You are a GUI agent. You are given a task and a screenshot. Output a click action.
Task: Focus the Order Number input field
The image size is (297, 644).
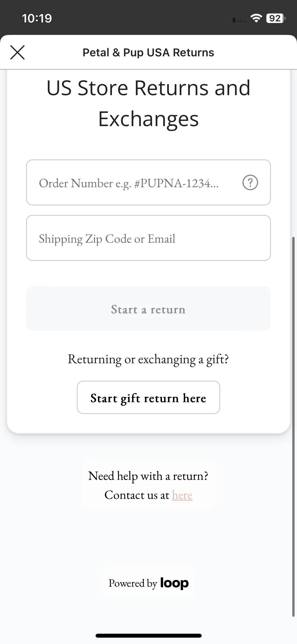click(x=148, y=182)
